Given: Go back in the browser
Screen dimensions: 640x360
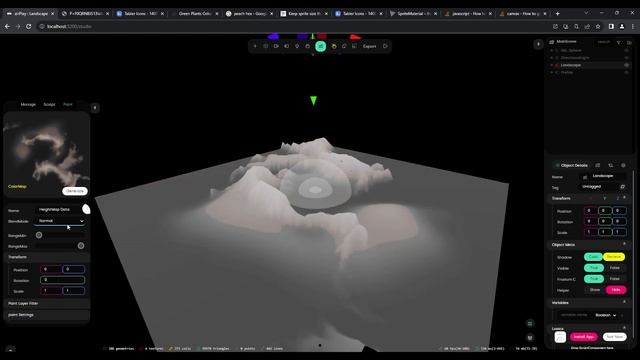Looking at the screenshot, I should pos(7,27).
